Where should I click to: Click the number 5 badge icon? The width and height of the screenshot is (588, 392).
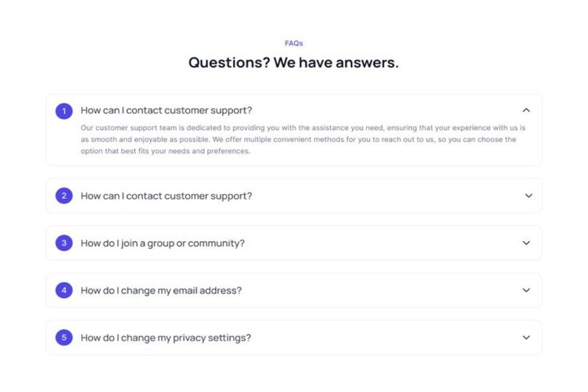coord(64,338)
